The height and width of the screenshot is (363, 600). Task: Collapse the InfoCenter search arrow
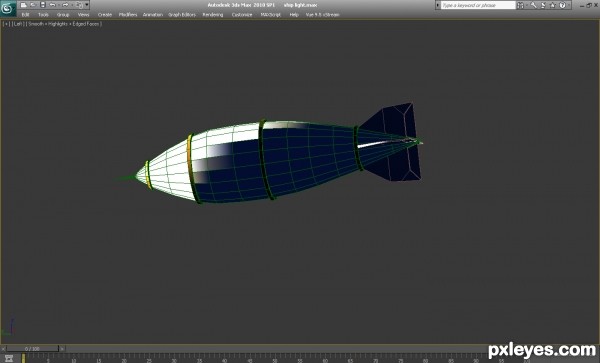coord(438,5)
